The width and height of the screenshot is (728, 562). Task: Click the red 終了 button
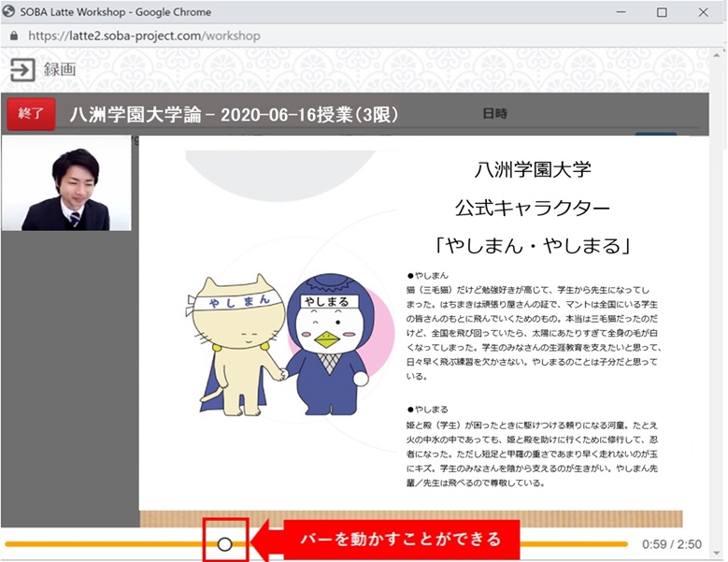(31, 113)
